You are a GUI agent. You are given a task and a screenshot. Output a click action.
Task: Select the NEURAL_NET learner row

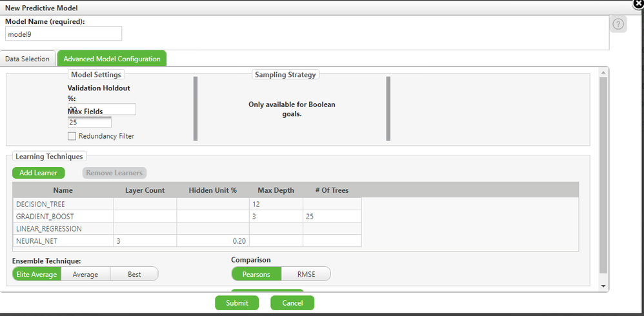[x=187, y=241]
